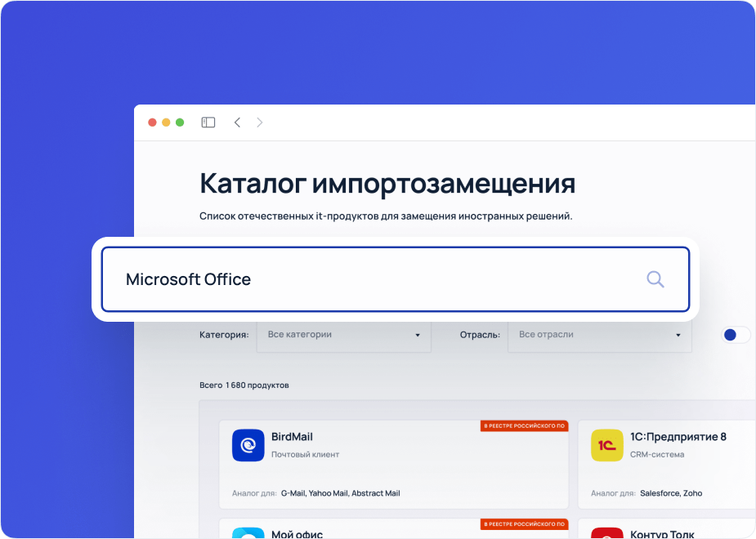Click the Всего 1 680 продуктов count
The width and height of the screenshot is (756, 539).
coord(244,385)
